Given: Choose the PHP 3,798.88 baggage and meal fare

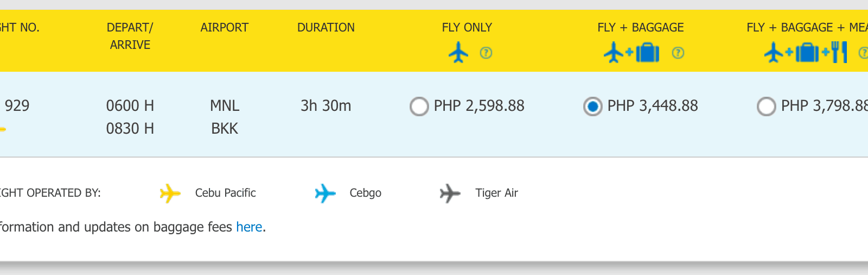Looking at the screenshot, I should click(766, 107).
